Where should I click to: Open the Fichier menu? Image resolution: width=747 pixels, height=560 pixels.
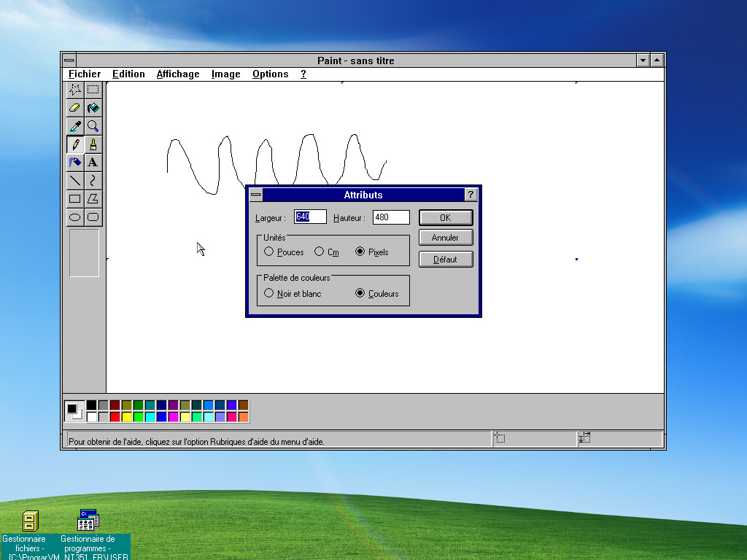point(84,74)
